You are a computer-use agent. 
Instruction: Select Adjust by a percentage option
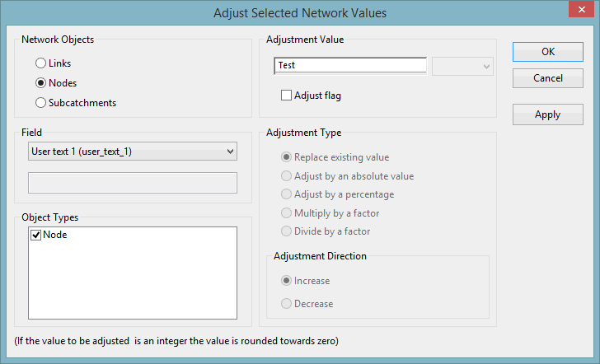point(287,194)
